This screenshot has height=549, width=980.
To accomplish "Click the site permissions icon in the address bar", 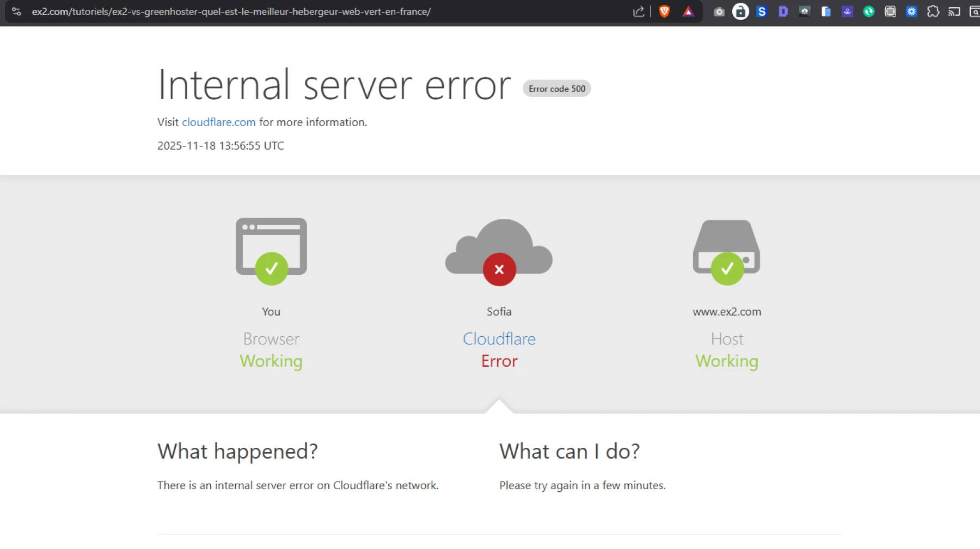I will click(x=16, y=11).
